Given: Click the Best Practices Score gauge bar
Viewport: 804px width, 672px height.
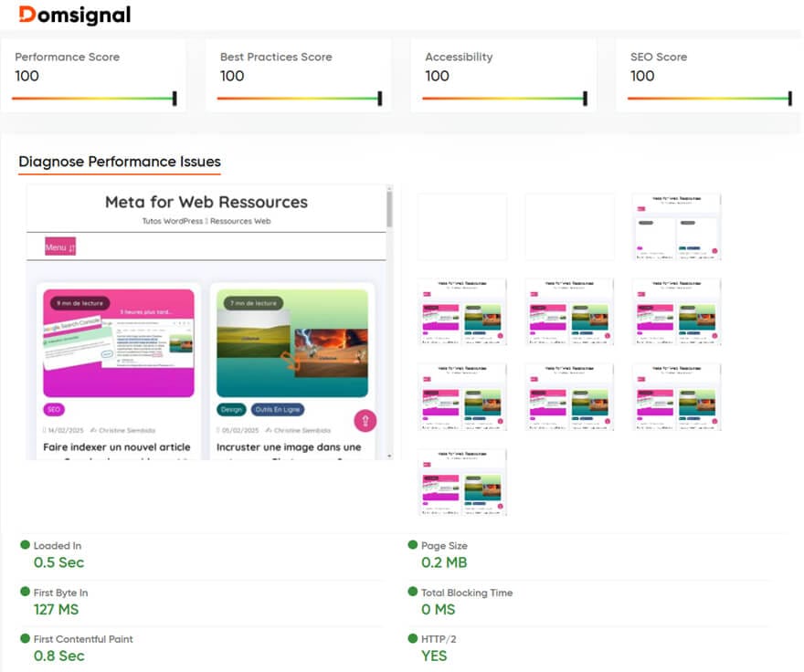Looking at the screenshot, I should click(x=300, y=98).
